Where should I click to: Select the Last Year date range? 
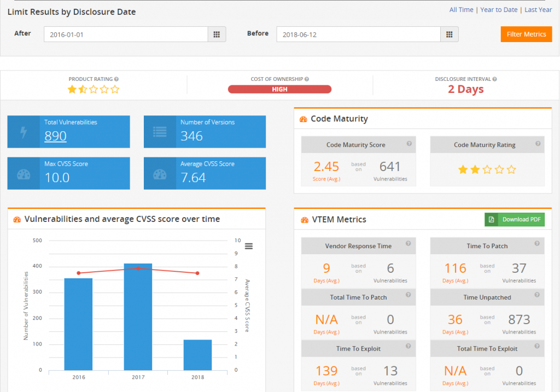point(538,10)
